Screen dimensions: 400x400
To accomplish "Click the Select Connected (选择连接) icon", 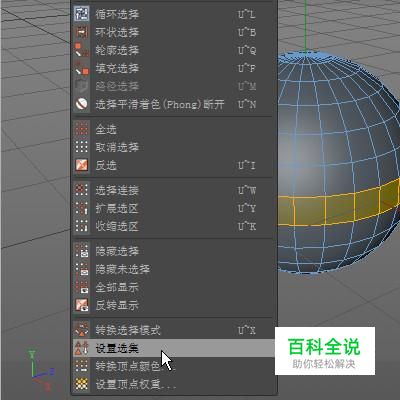I will click(82, 190).
